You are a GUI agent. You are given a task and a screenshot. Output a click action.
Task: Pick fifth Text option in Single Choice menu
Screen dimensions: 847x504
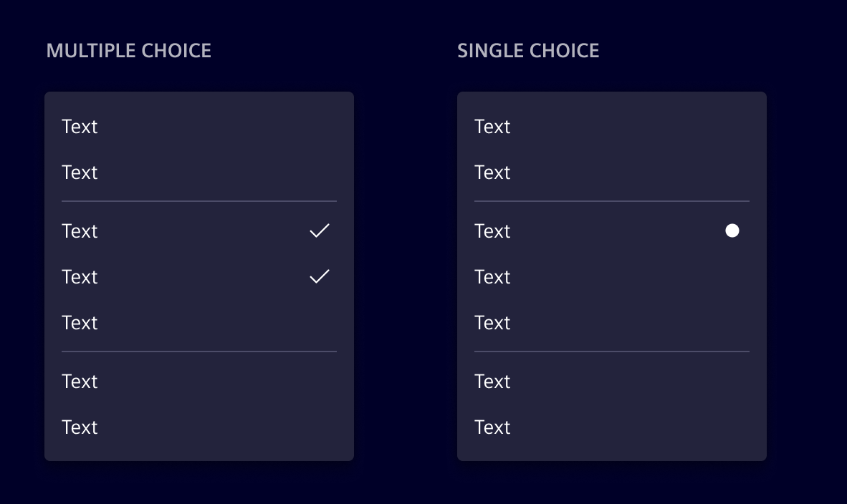click(492, 323)
